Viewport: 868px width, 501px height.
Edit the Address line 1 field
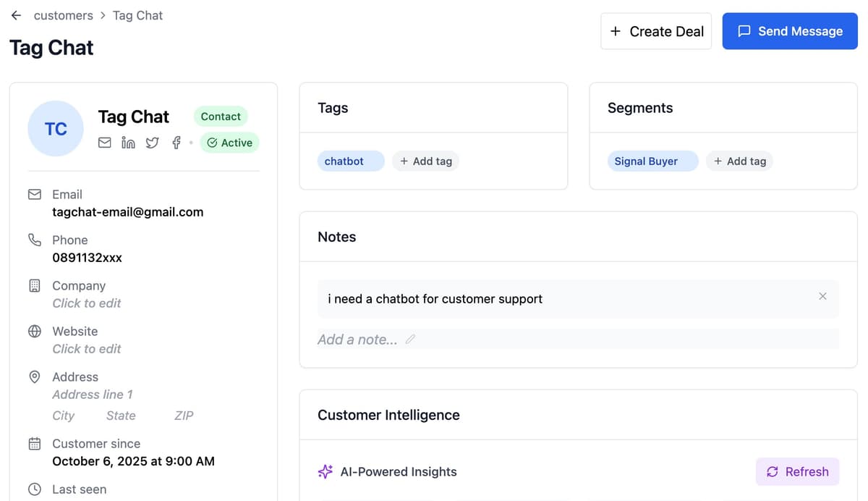(x=93, y=395)
